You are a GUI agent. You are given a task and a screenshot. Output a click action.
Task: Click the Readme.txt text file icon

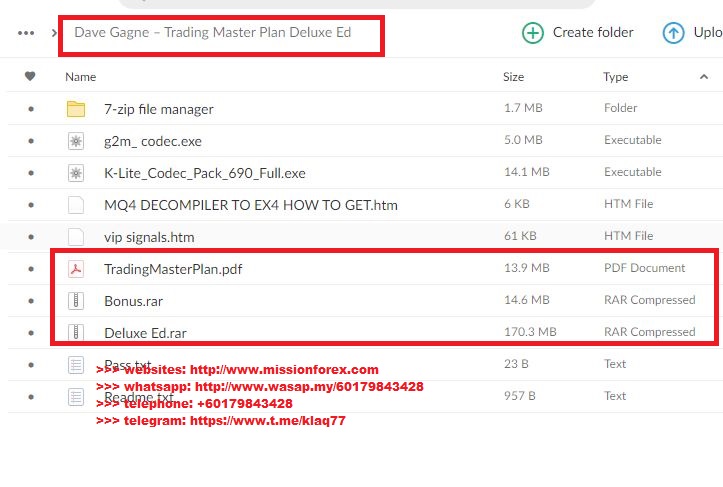[76, 397]
